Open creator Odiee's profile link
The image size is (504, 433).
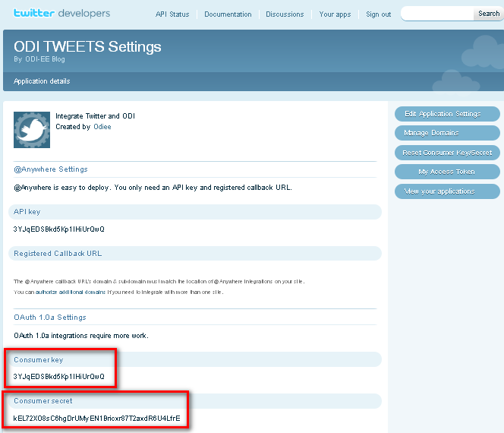point(102,127)
